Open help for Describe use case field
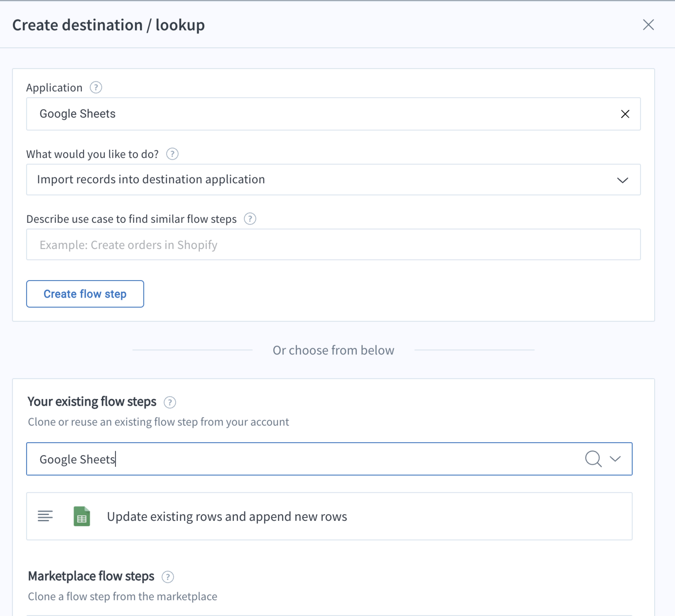675x616 pixels. click(250, 219)
